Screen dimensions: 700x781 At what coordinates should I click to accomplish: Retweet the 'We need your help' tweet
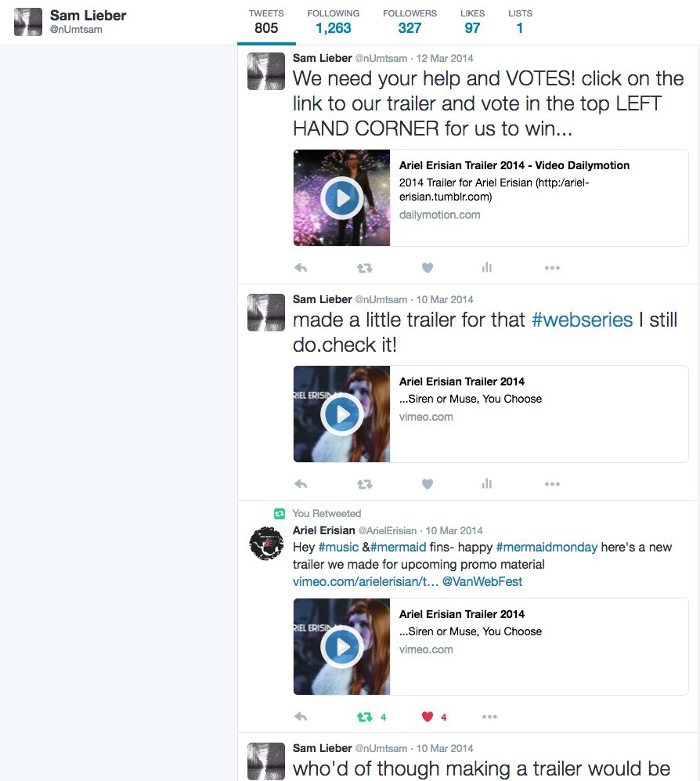(365, 268)
